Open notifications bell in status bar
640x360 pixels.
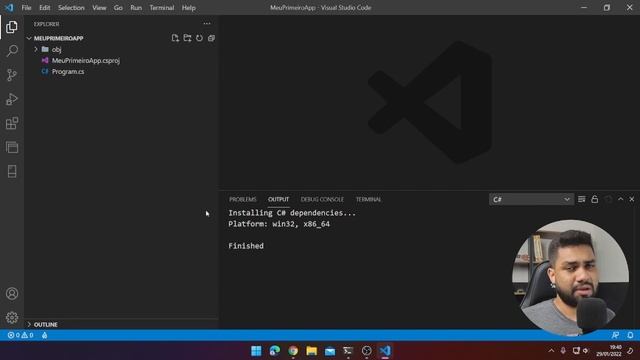(630, 335)
